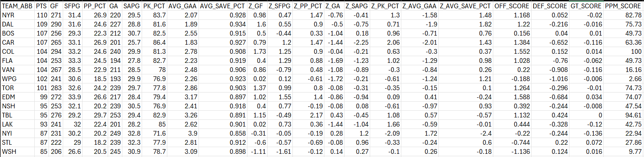Click the WSH team cell
644x157 pixels.
tap(17, 151)
